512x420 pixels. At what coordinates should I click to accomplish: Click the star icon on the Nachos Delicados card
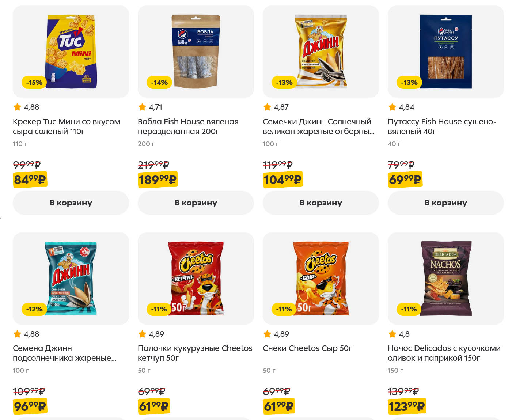pyautogui.click(x=392, y=334)
